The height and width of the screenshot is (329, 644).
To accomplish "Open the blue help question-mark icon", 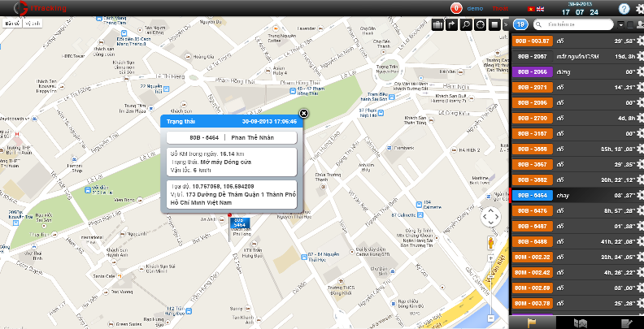I will click(x=624, y=9).
